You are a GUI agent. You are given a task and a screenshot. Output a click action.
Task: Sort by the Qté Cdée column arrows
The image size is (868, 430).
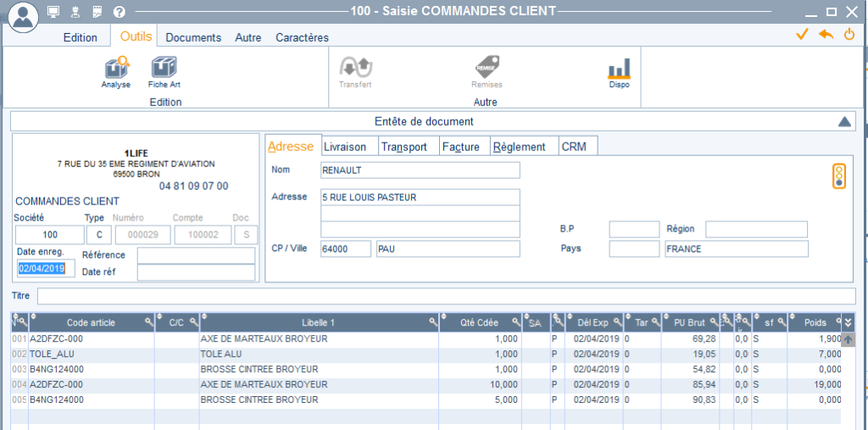443,317
